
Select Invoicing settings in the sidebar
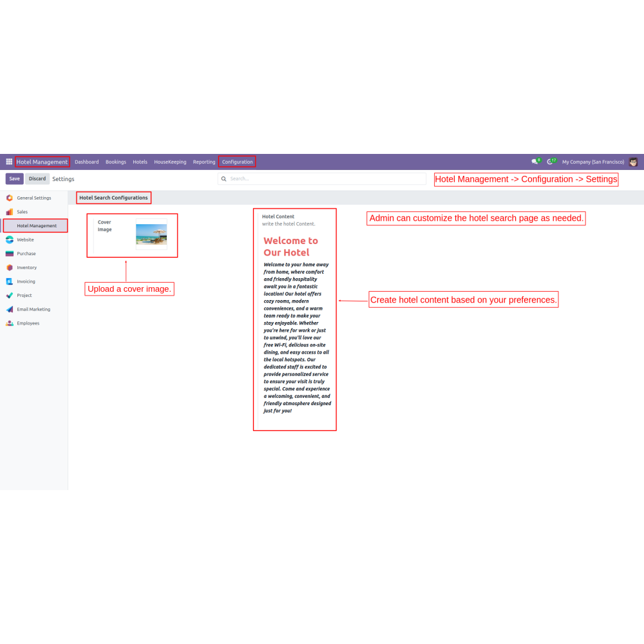click(26, 281)
